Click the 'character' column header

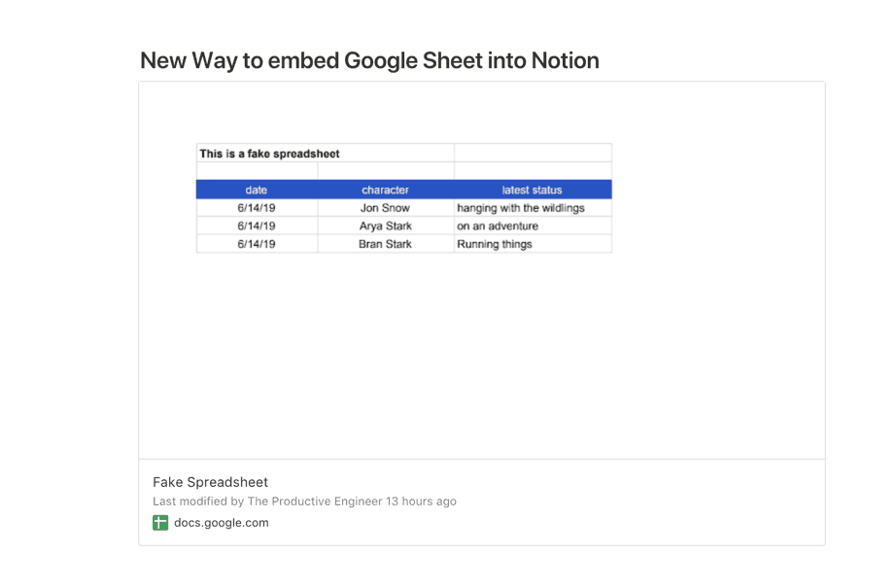(385, 190)
